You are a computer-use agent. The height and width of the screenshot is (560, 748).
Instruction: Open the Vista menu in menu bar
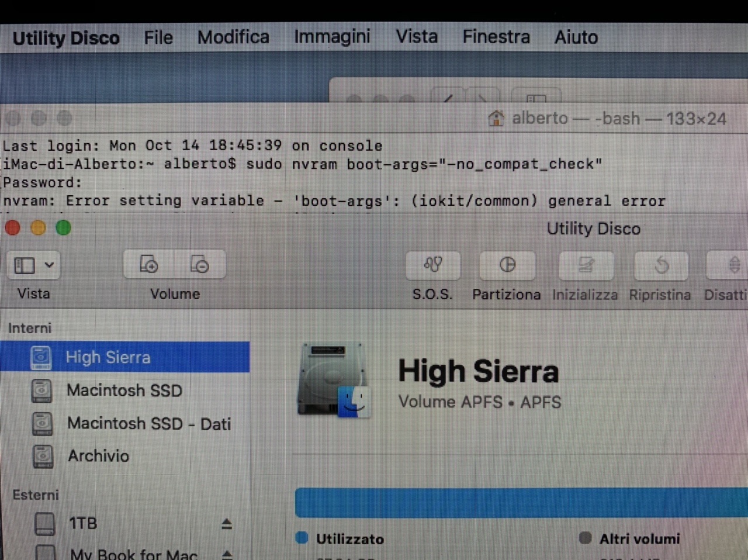click(x=417, y=36)
